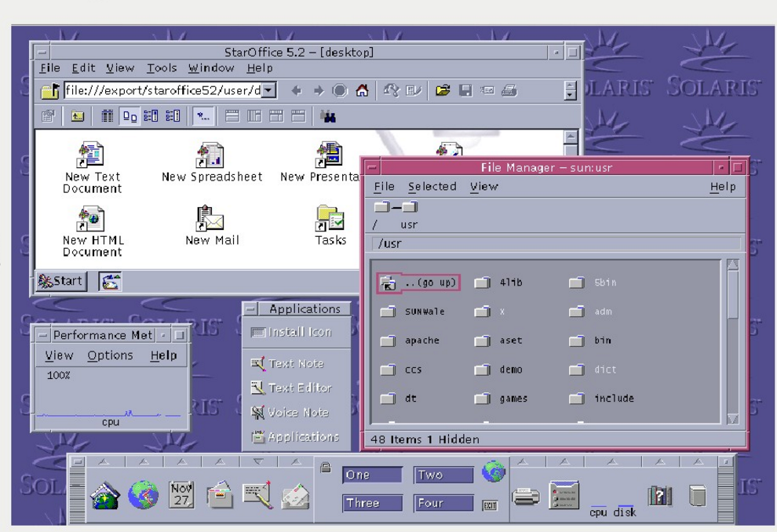The height and width of the screenshot is (532, 777).
Task: Click the Print icon in the StarOffice toolbar
Action: pyautogui.click(x=509, y=90)
